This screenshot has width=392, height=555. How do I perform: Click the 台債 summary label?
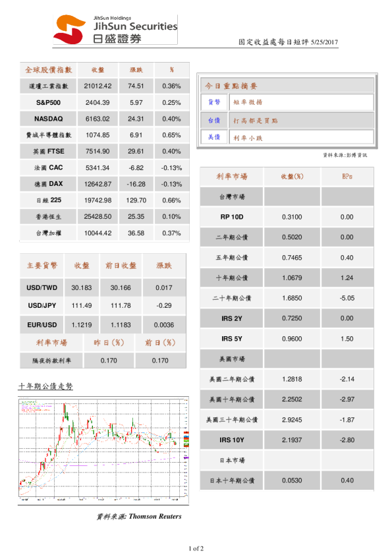coord(214,121)
